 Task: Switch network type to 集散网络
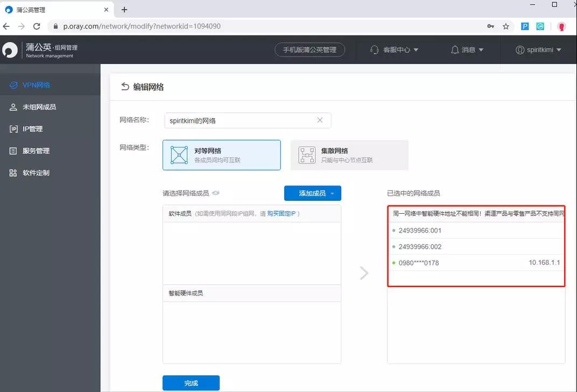click(x=349, y=155)
